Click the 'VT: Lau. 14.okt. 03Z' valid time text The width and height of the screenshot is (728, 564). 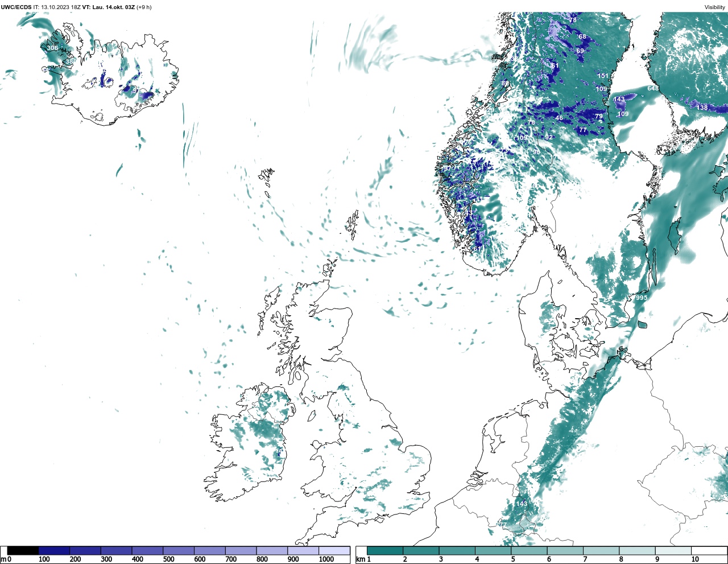(x=109, y=7)
